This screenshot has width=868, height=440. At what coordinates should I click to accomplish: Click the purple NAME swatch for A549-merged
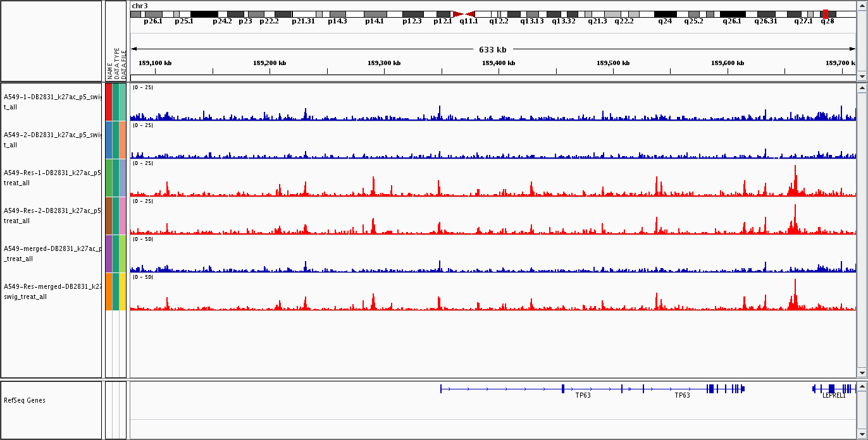tap(109, 254)
